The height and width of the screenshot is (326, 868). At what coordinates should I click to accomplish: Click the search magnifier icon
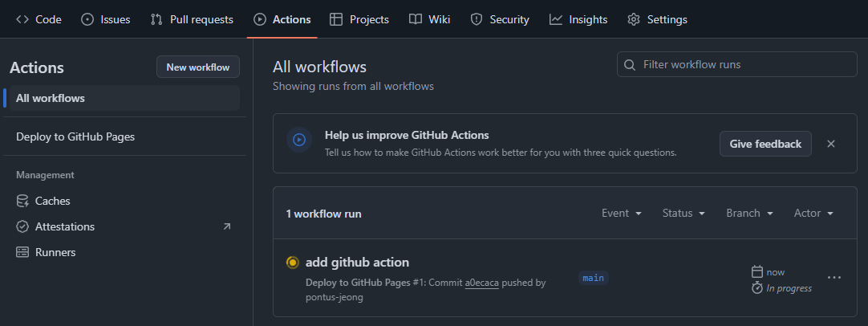[x=630, y=65]
